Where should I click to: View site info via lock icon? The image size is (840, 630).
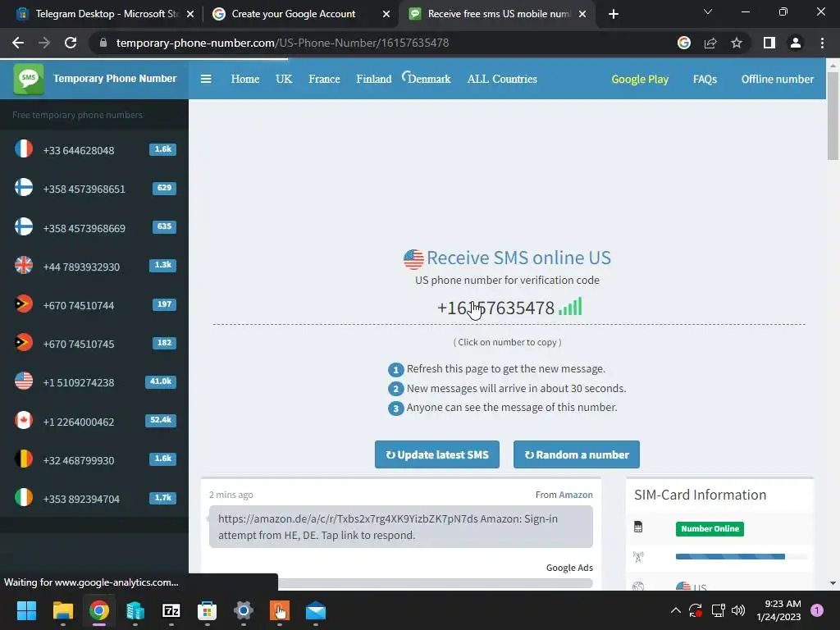point(103,43)
